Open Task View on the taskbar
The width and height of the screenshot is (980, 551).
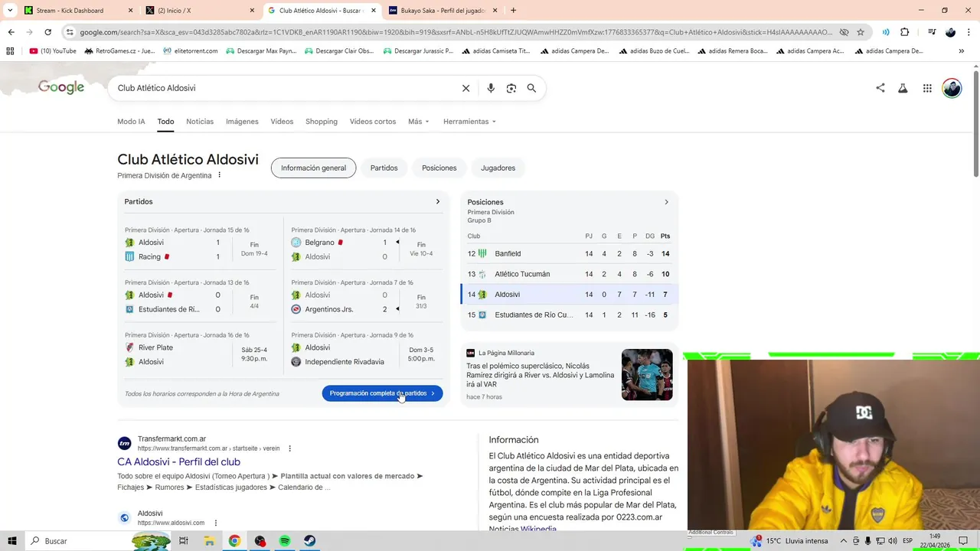184,541
